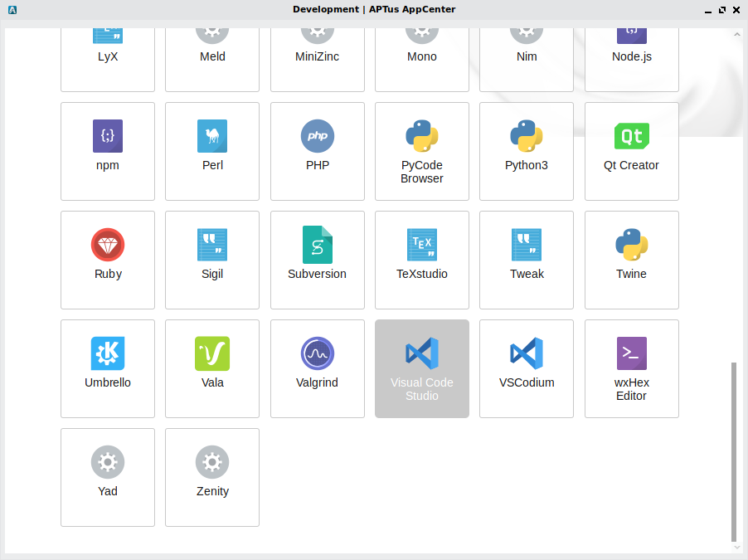Click the TeXstudio label

point(422,274)
